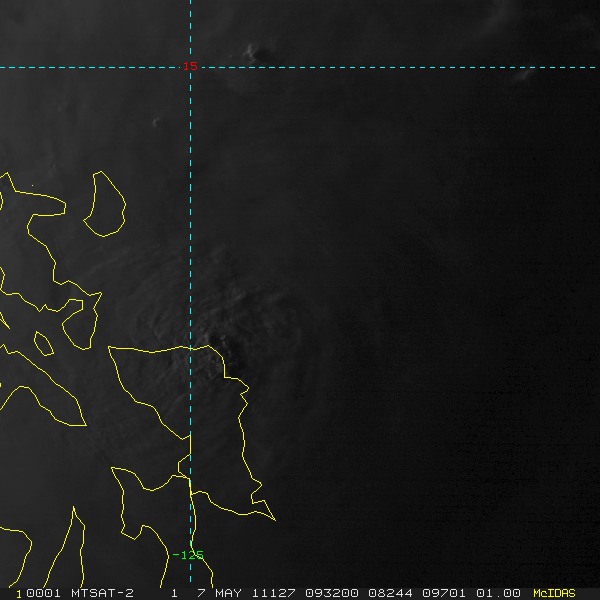Click the 11127 Julian day value

click(273, 593)
